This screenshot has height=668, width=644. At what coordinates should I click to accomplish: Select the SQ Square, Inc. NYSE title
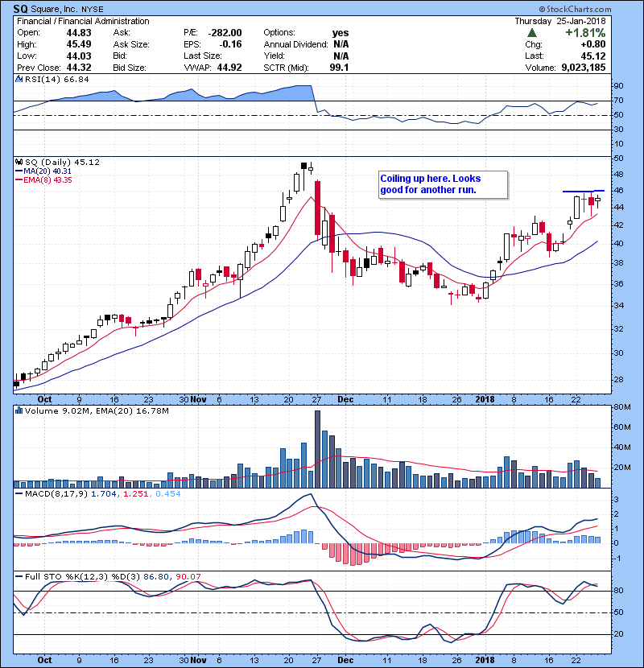(x=59, y=9)
